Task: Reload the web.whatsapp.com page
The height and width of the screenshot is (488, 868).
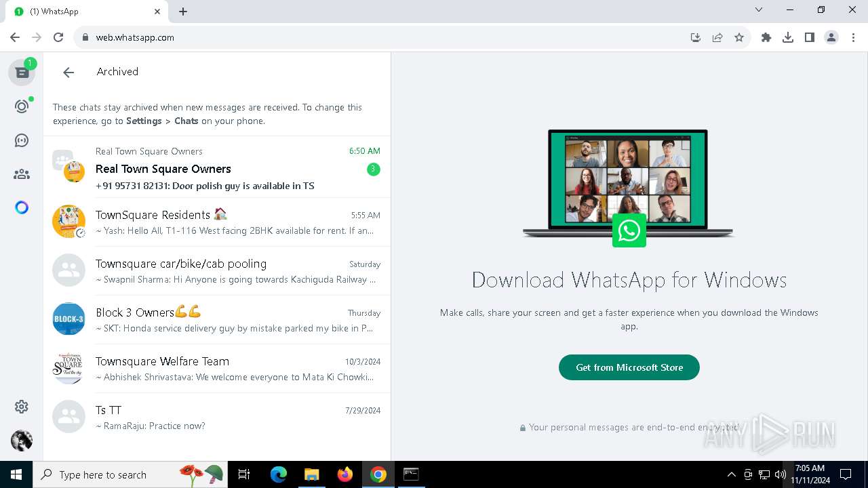Action: click(58, 38)
